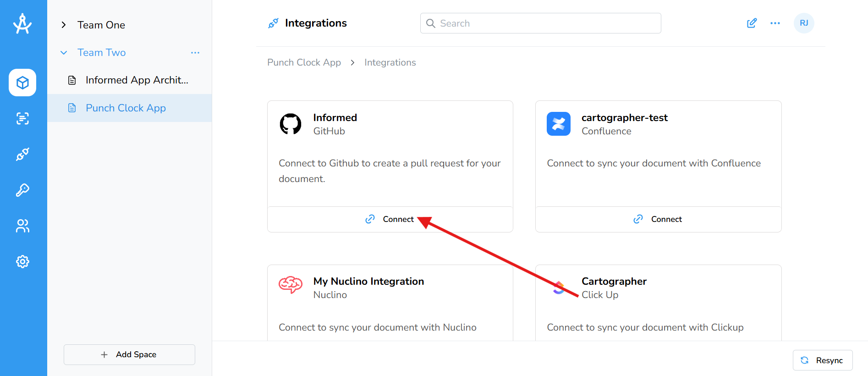Click the 'Confluence' subtitle text
868x376 pixels.
coord(606,131)
